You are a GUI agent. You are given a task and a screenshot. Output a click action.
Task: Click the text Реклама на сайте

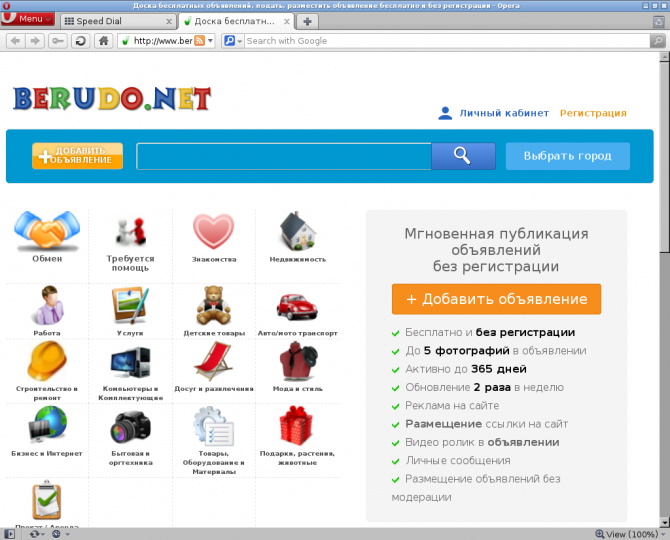click(452, 405)
